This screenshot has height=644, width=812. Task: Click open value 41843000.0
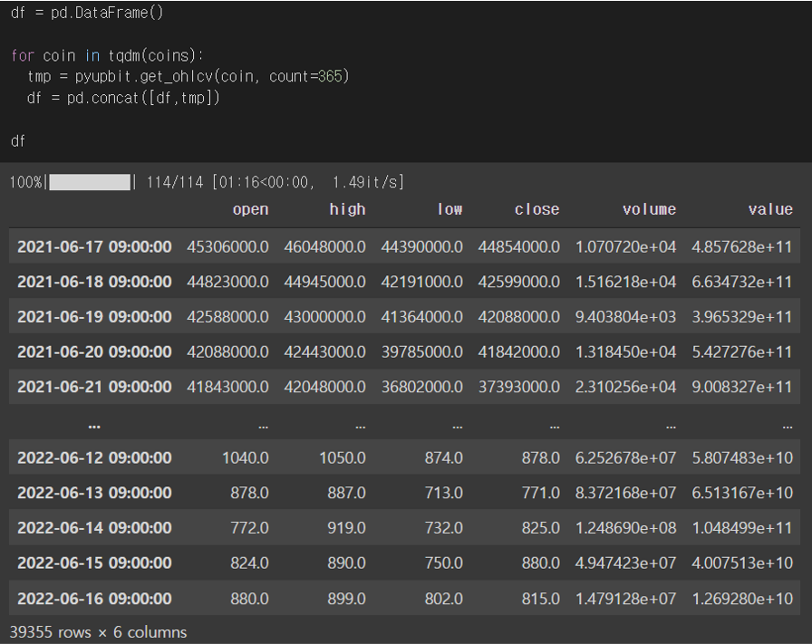(x=227, y=388)
